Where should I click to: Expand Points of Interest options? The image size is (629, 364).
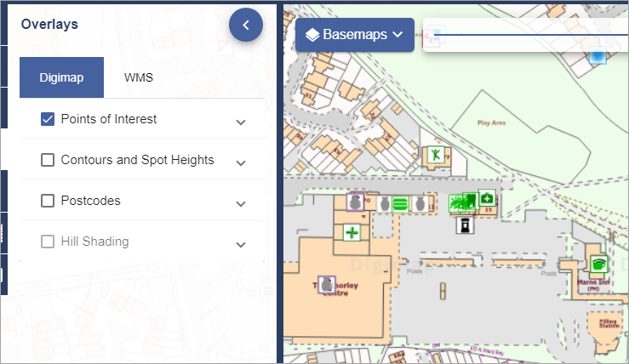[241, 122]
